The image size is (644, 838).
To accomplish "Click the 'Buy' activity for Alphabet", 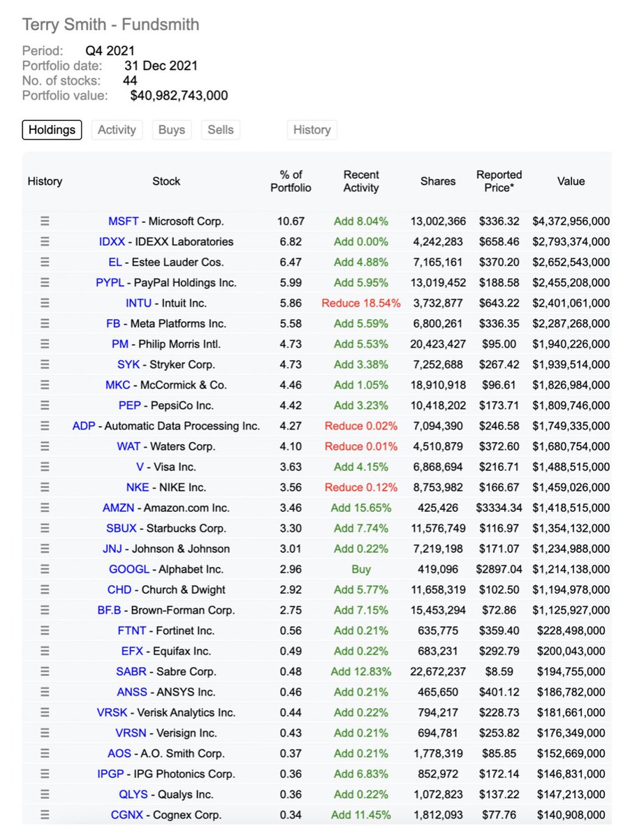I will pyautogui.click(x=361, y=570).
